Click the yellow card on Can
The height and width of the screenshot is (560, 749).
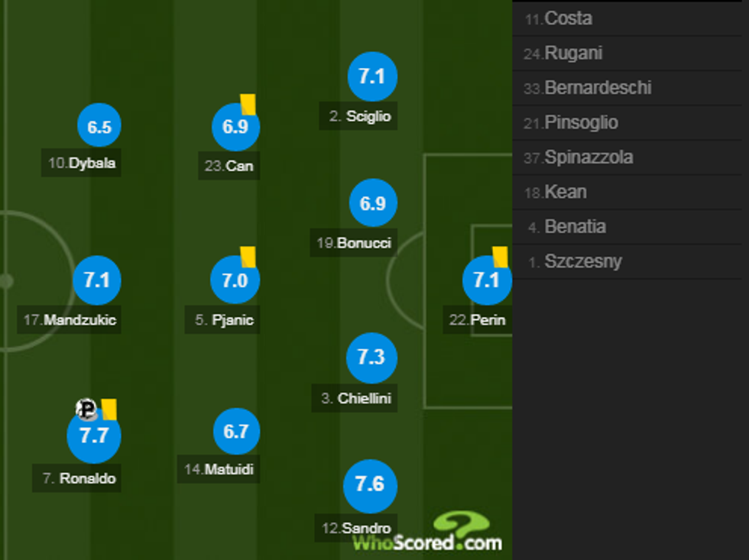click(x=248, y=104)
